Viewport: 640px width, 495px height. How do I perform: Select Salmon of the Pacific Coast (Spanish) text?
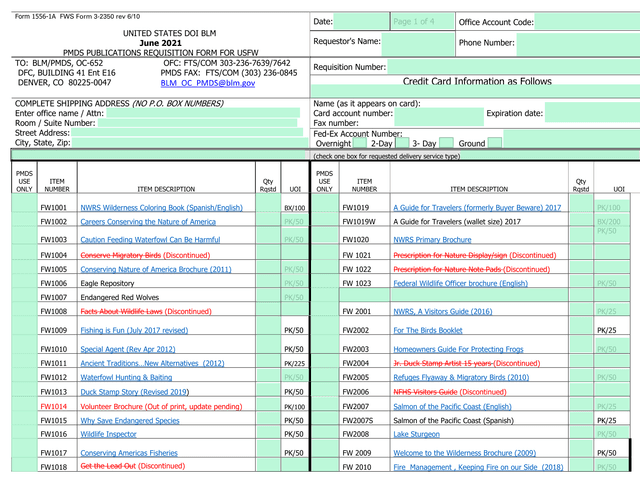[453, 420]
